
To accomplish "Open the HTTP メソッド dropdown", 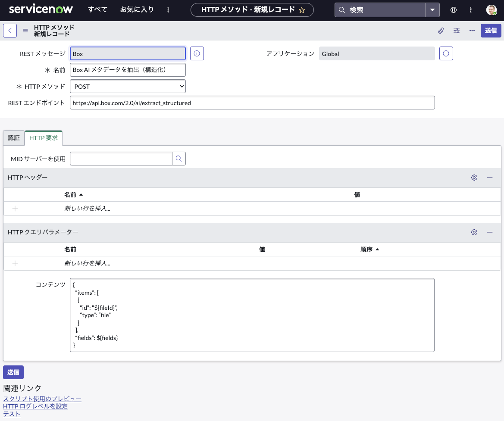I will point(128,86).
